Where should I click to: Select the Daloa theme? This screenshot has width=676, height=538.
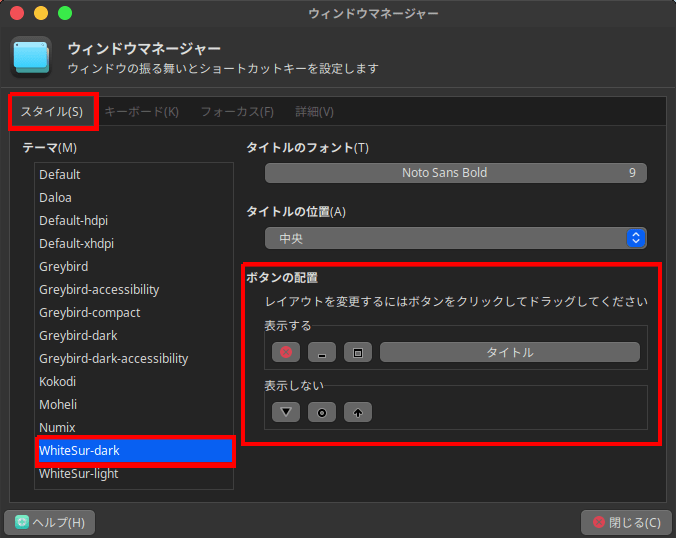(x=134, y=197)
